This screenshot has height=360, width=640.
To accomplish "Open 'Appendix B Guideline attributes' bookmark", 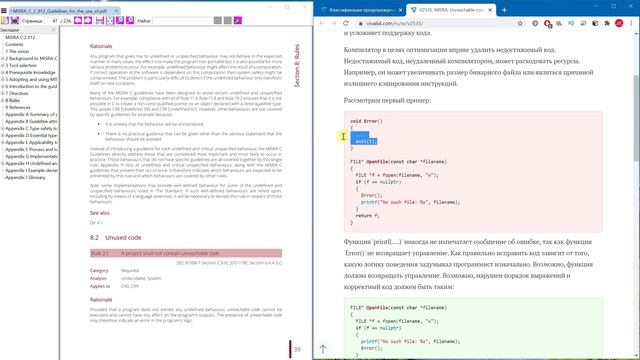I will [x=31, y=121].
